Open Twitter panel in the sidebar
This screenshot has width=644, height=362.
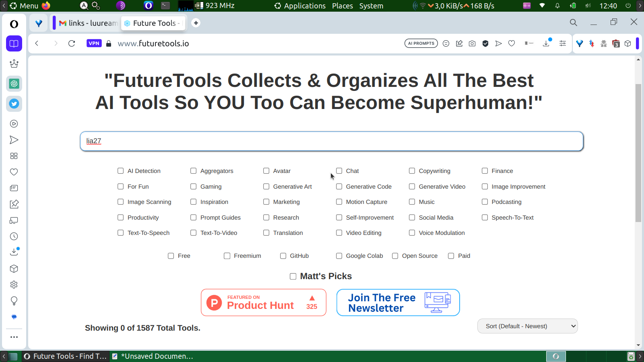pos(14,104)
